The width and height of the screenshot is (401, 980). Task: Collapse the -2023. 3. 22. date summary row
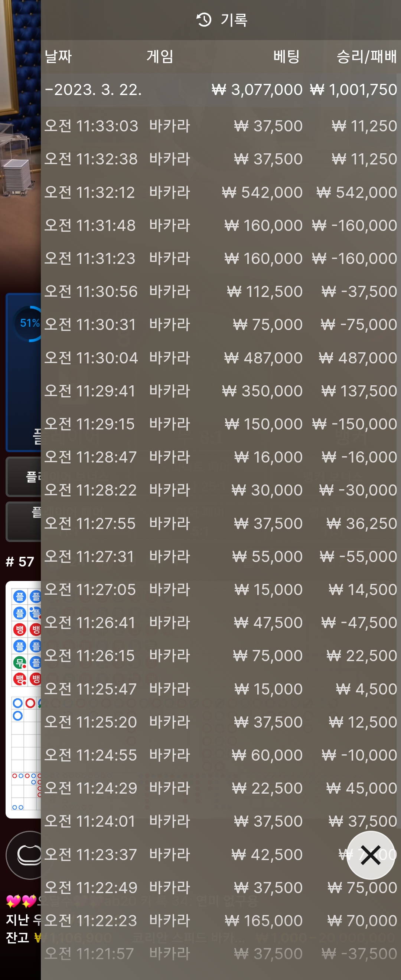tap(221, 90)
